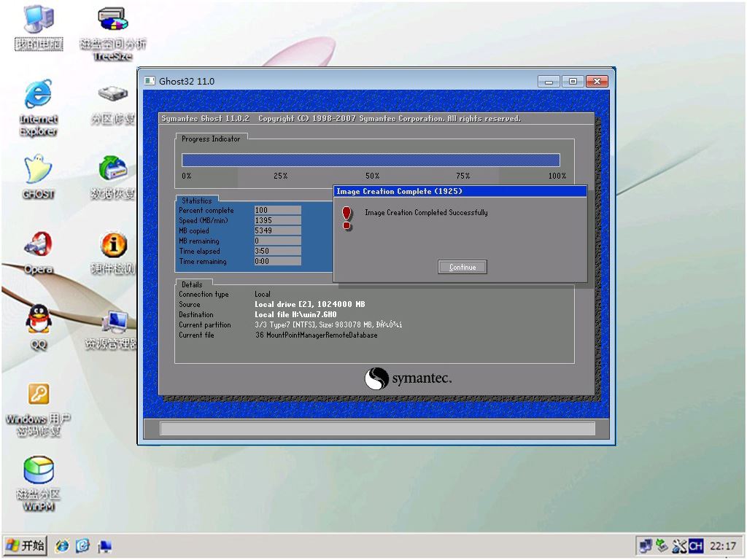This screenshot has height=560, width=747.
Task: Click Source text Local drive [2]
Action: [309, 304]
